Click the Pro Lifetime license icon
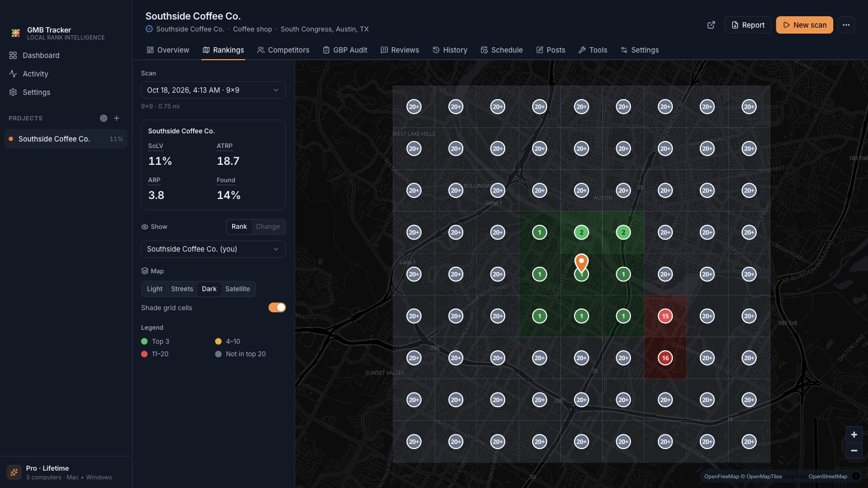This screenshot has height=488, width=868. tap(14, 472)
